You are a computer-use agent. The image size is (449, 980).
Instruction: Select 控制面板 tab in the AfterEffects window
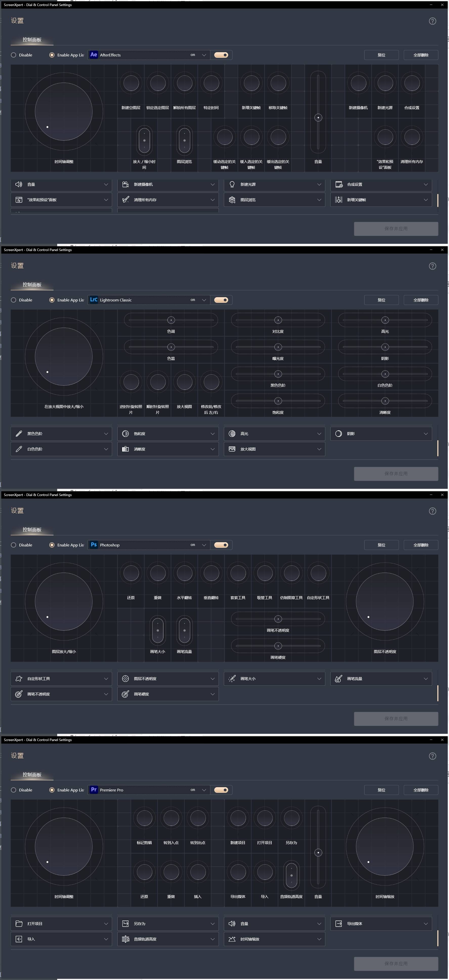[x=32, y=40]
